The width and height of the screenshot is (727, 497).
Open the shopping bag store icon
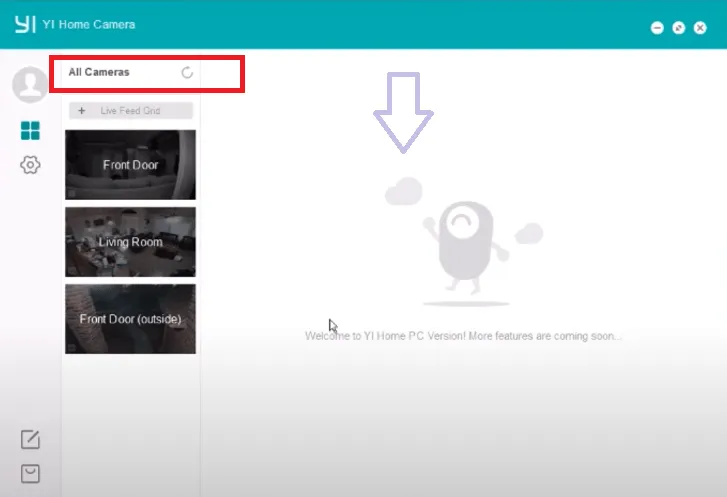(30, 474)
